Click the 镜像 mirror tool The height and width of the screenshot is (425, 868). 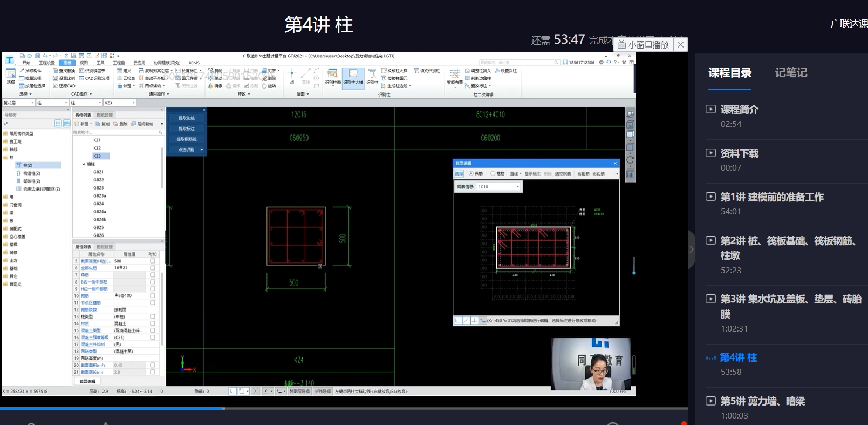[215, 86]
